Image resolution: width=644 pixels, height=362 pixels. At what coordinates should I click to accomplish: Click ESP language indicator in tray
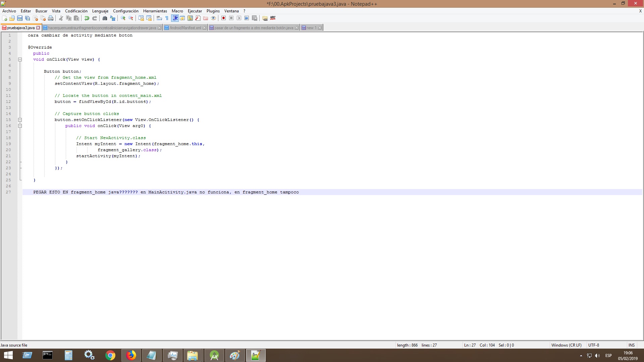click(x=608, y=356)
